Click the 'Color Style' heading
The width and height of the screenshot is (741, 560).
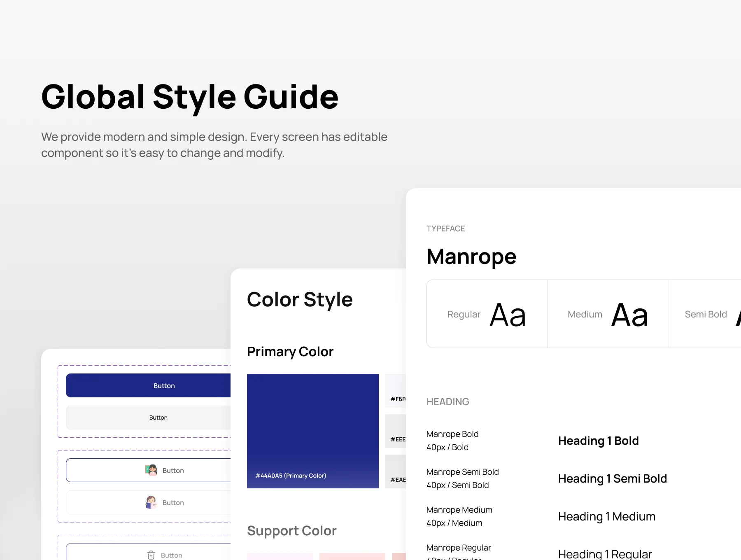click(x=300, y=300)
